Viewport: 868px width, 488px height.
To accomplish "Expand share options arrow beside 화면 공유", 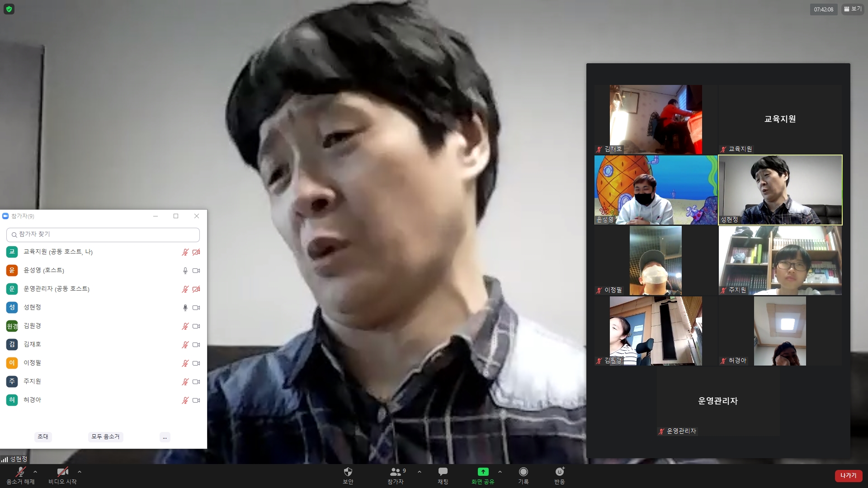I will coord(500,472).
